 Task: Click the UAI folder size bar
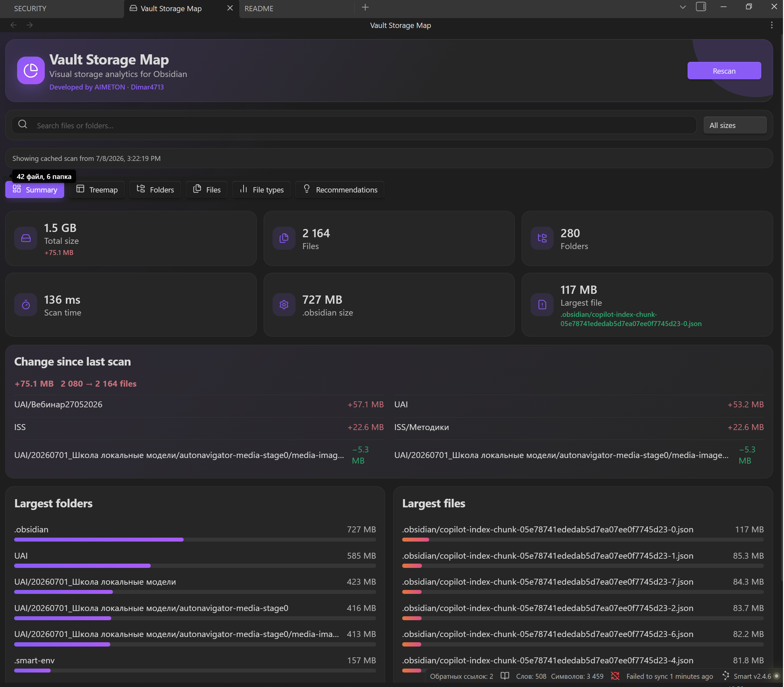coord(195,566)
